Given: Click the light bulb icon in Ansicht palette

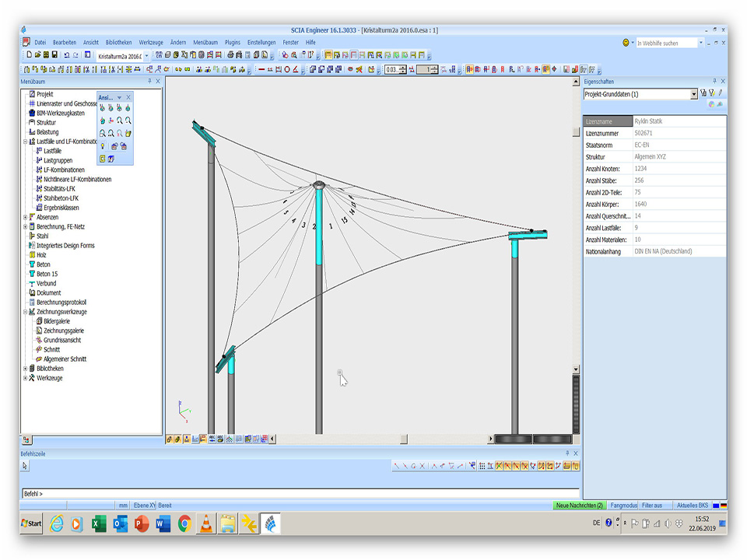Looking at the screenshot, I should pos(103,146).
